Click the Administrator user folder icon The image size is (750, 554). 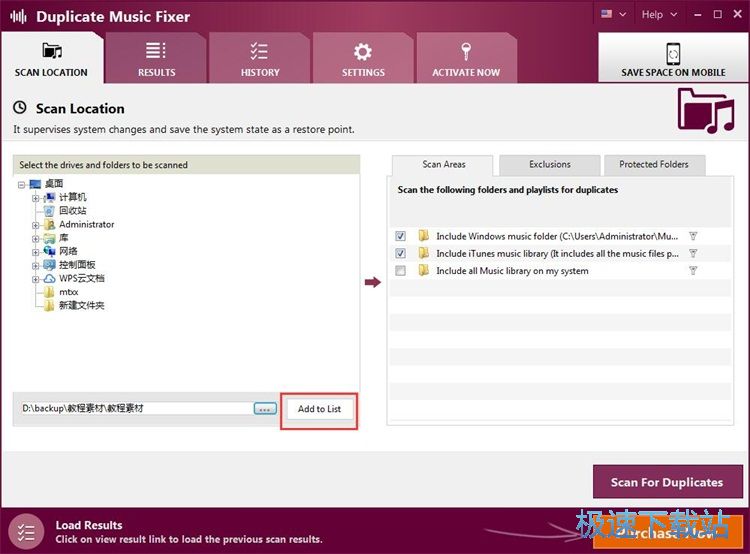tap(49, 224)
